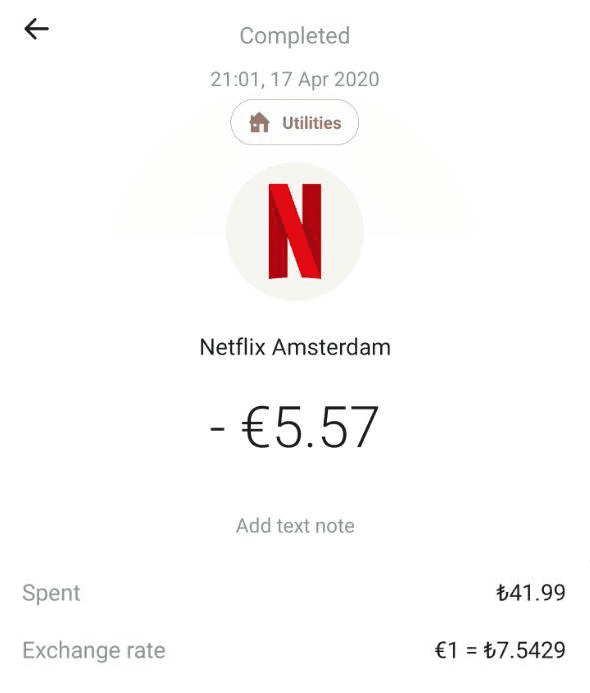
Task: Click the 21:01 timestamp
Action: [236, 80]
